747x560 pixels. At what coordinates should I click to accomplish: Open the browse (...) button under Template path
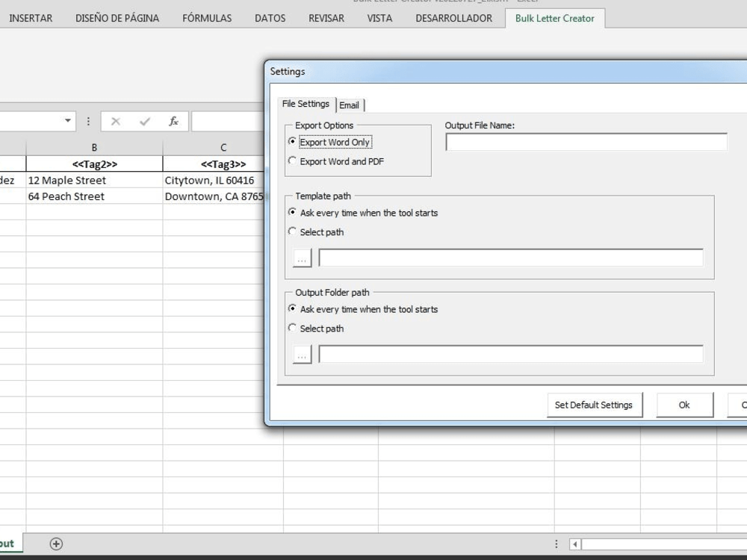pos(301,257)
